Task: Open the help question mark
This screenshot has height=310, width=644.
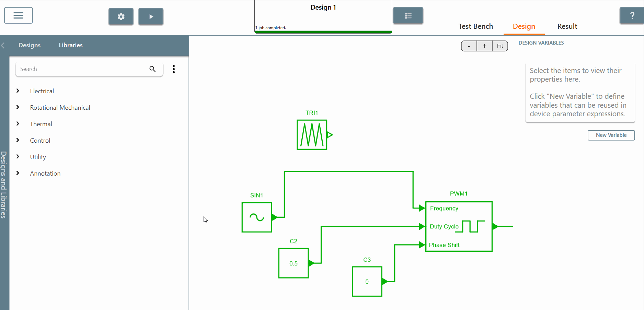Action: pos(632,15)
